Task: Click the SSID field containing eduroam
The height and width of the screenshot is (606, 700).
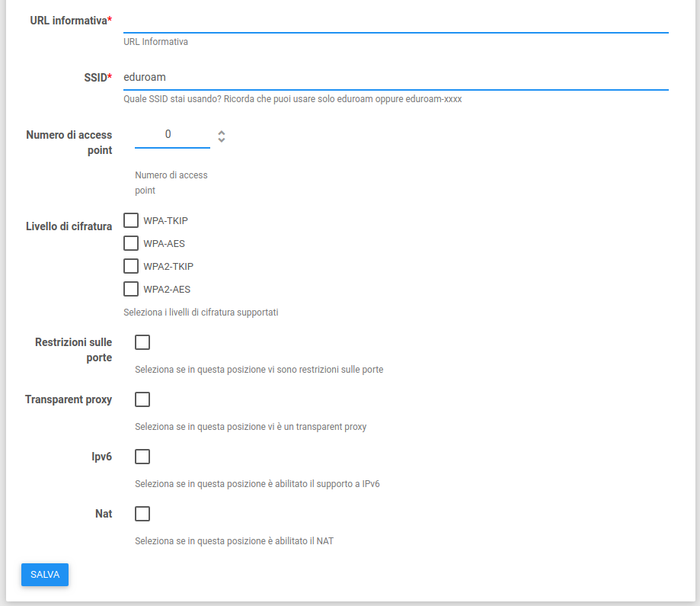Action: click(x=395, y=77)
